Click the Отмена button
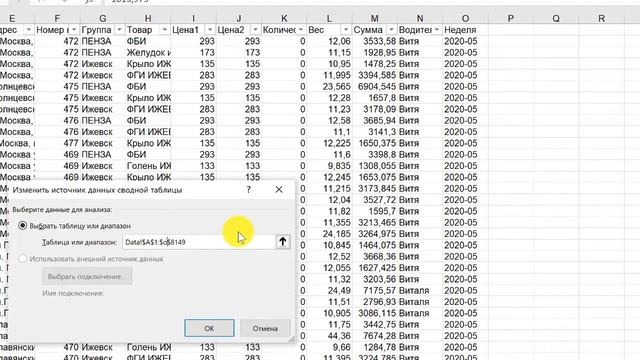Viewport: 640px width, 360px height. 265,328
